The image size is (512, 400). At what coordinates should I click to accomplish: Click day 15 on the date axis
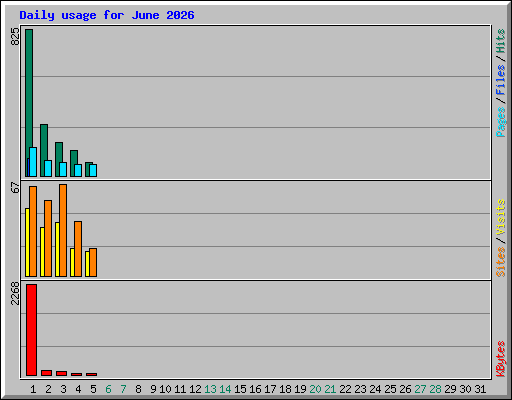(x=240, y=389)
